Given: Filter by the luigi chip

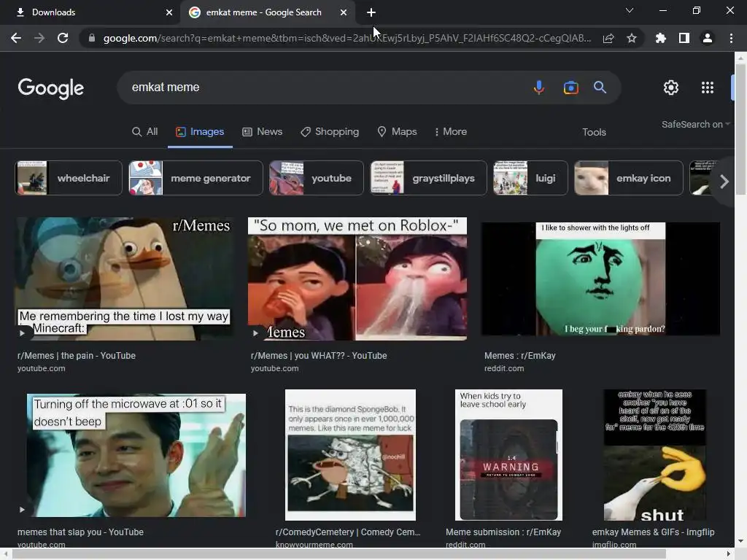Looking at the screenshot, I should pos(531,178).
